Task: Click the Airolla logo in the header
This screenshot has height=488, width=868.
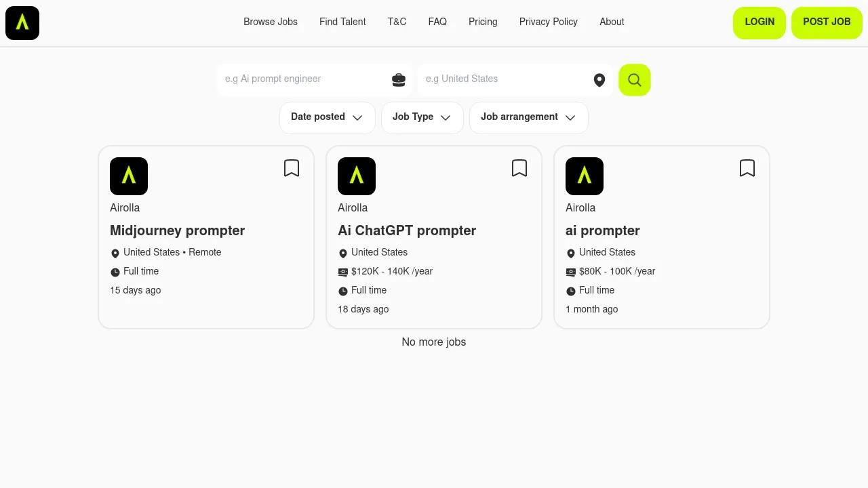Action: [22, 22]
